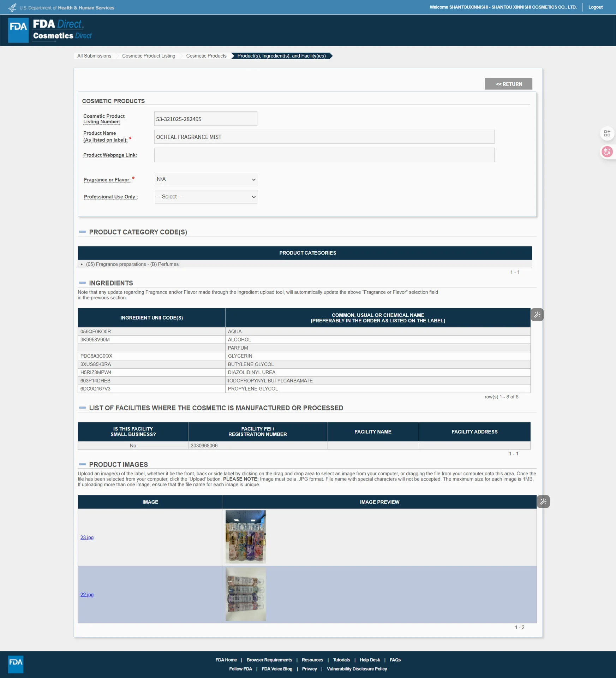This screenshot has width=616, height=678.
Task: Click the Ingredient UNII Code(s) column header
Action: [x=151, y=318]
